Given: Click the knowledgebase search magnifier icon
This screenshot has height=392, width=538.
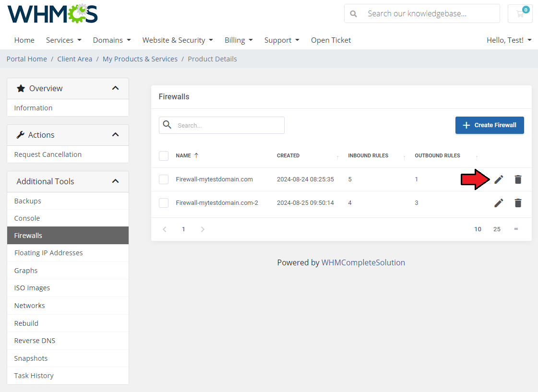Looking at the screenshot, I should pos(353,14).
